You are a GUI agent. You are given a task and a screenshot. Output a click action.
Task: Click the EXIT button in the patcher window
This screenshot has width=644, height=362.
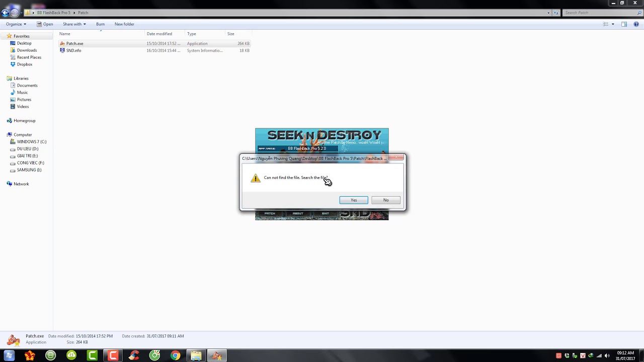(x=326, y=214)
